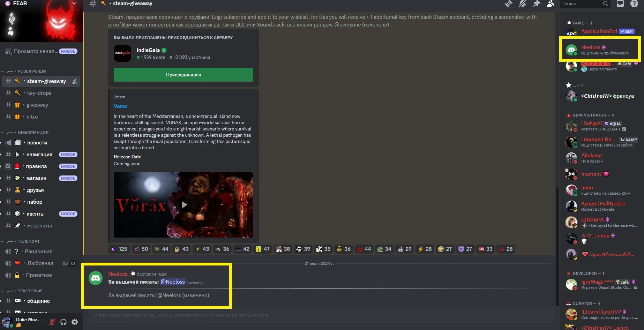Open <Chidrolli> франсуа member profile
The image size is (644, 330).
point(602,96)
